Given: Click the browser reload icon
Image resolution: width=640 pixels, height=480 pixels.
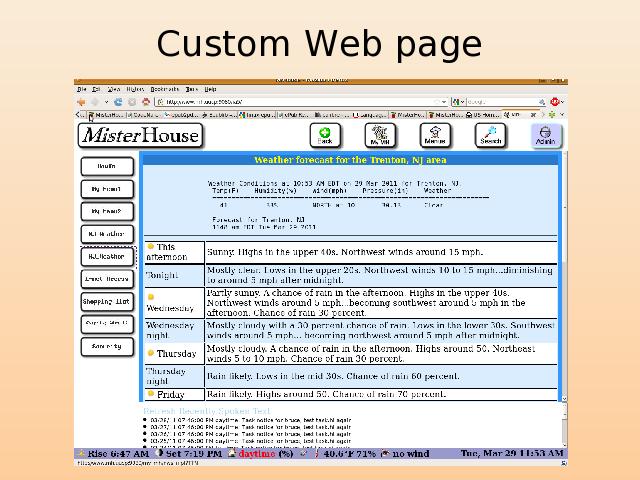Looking at the screenshot, I should coord(118,101).
